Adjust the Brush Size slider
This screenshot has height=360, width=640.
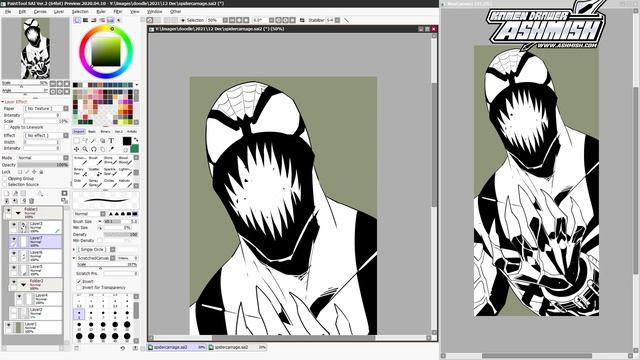pyautogui.click(x=121, y=222)
